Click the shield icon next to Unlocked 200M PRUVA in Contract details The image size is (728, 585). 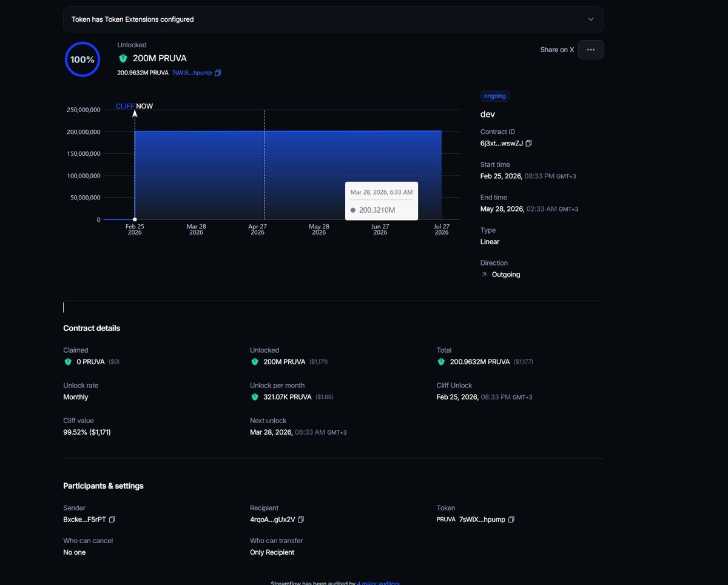pos(255,362)
